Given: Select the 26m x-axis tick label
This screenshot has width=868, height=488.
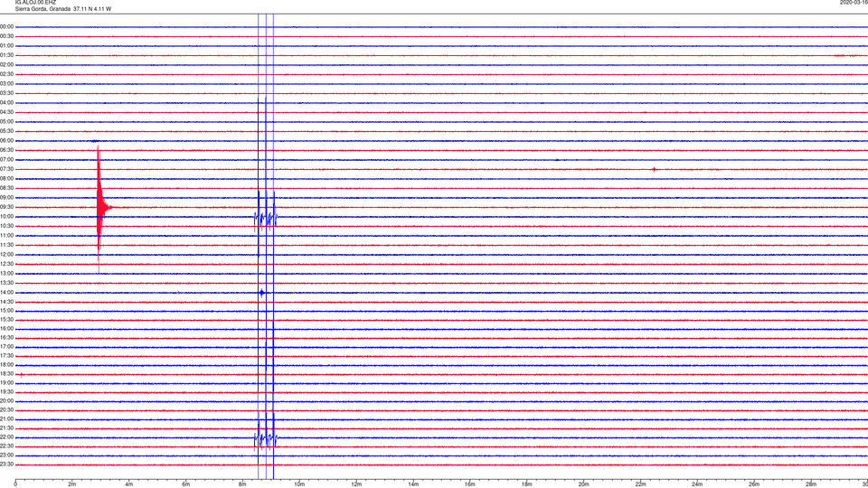Looking at the screenshot, I should (x=754, y=484).
